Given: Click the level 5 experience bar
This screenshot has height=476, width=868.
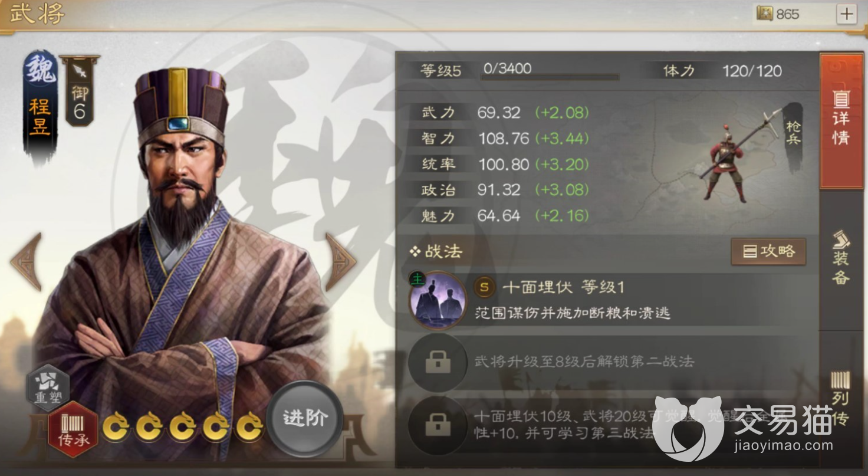Looking at the screenshot, I should (x=550, y=77).
